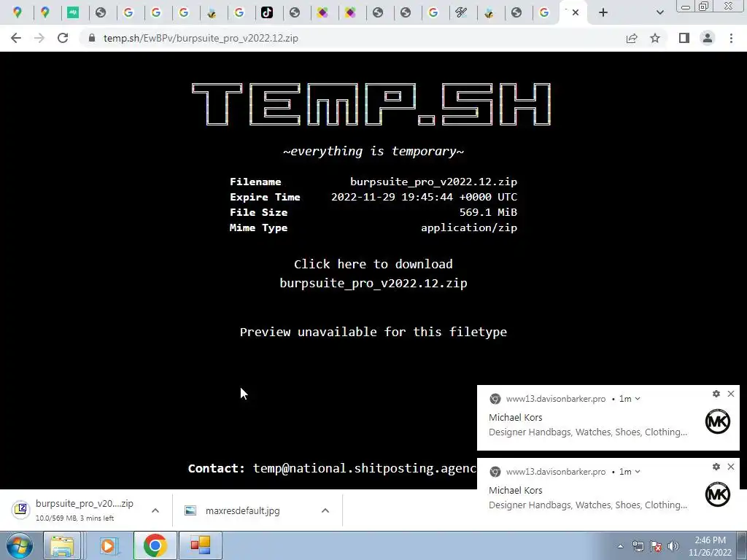The height and width of the screenshot is (560, 747).
Task: Click the Mime Type value application/zip
Action: coord(469,227)
